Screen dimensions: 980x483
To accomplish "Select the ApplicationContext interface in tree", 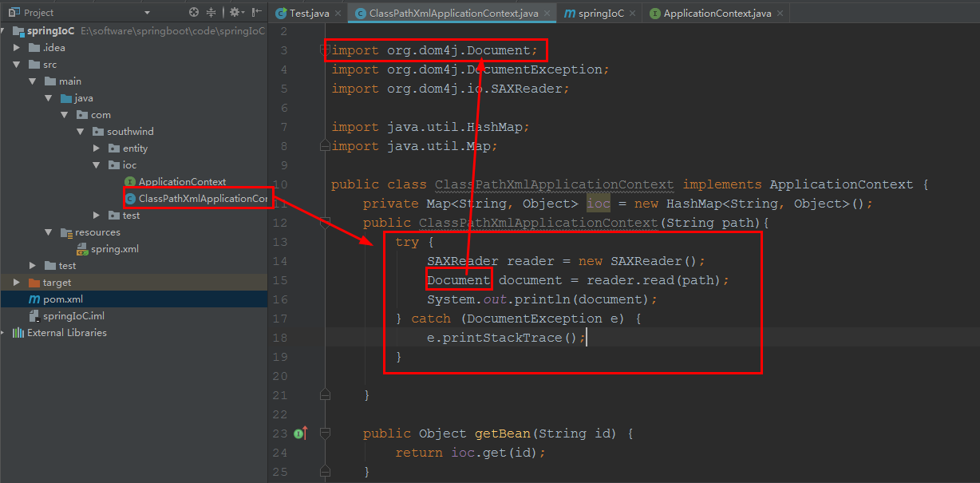I will (x=182, y=182).
